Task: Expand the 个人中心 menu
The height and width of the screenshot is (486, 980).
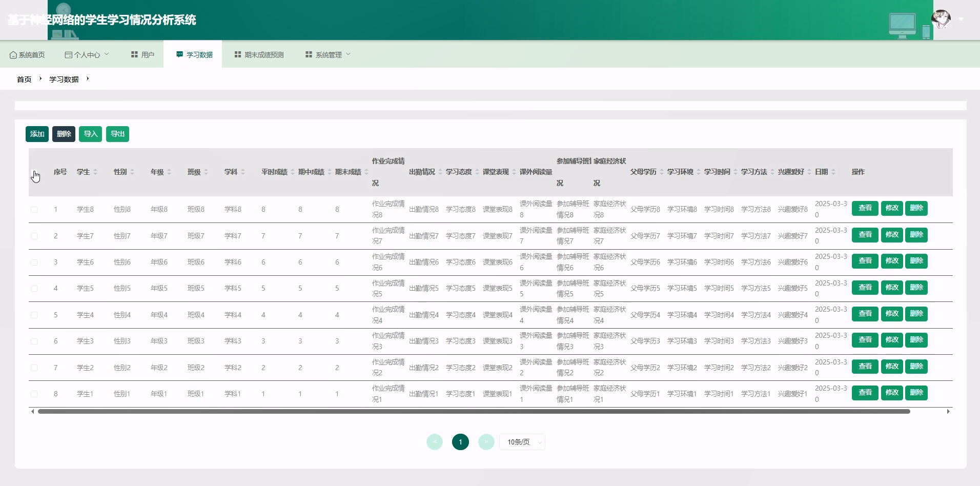Action: (x=87, y=55)
